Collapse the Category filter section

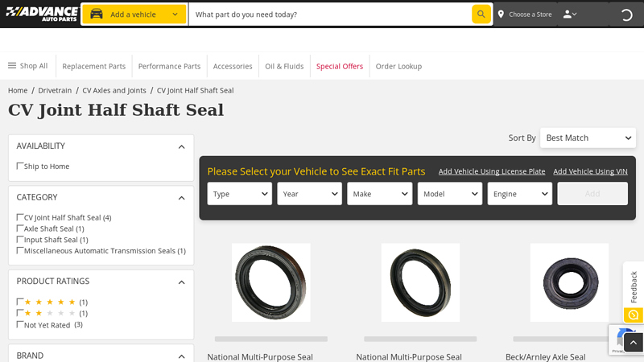point(182,198)
